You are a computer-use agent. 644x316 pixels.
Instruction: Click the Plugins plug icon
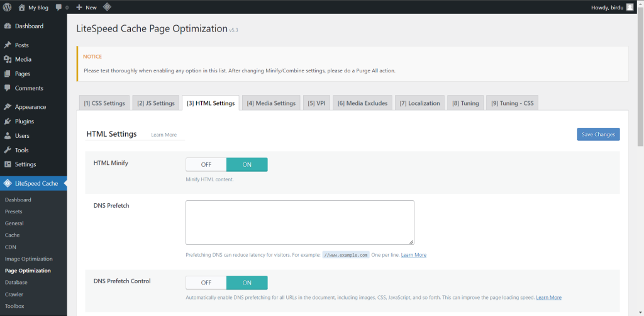point(8,121)
